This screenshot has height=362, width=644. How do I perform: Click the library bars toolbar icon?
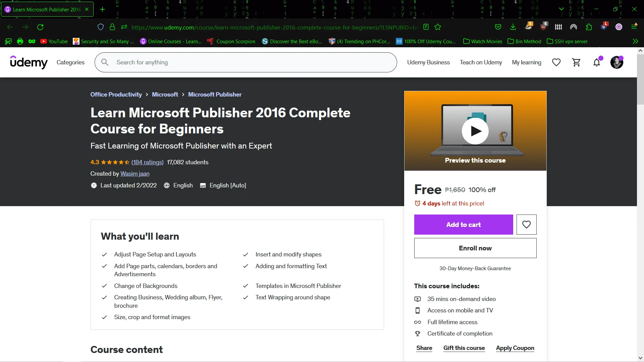coord(558,27)
